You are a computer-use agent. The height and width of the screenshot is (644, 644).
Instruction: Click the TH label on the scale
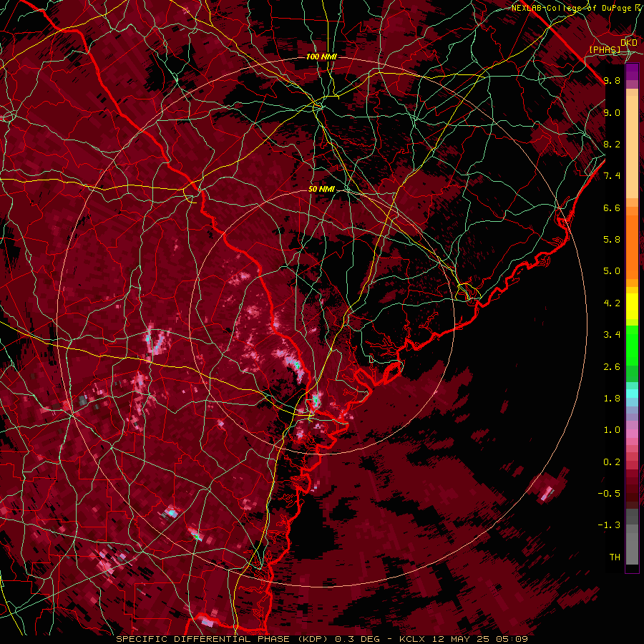[615, 557]
